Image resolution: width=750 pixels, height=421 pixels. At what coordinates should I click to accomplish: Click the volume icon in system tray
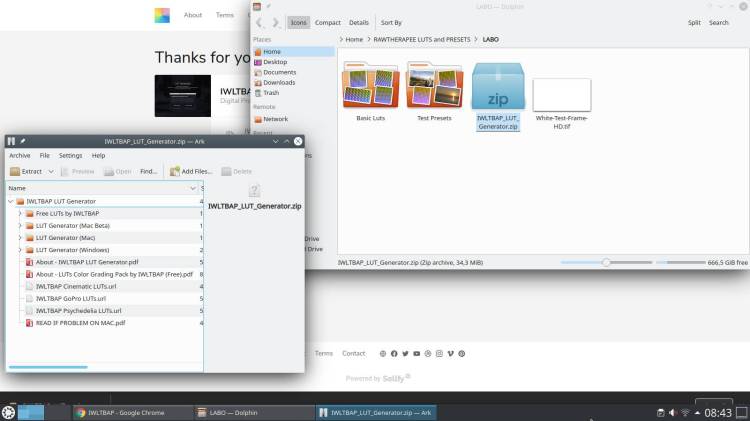673,412
